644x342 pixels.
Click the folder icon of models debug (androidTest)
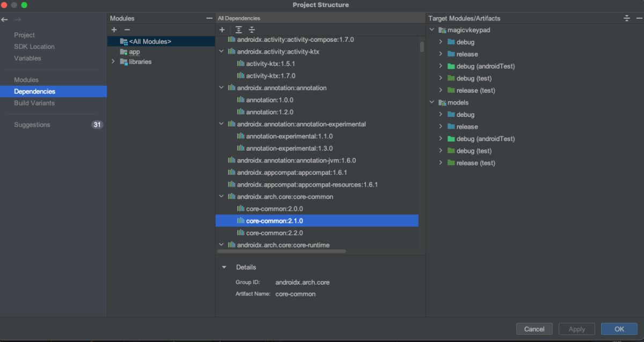click(451, 139)
